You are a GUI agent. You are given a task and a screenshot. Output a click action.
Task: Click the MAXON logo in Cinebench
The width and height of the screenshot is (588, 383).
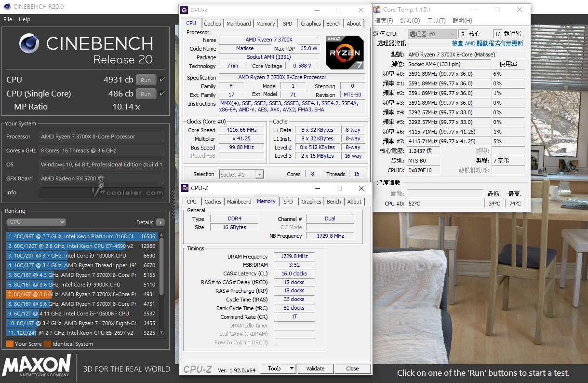[x=36, y=366]
